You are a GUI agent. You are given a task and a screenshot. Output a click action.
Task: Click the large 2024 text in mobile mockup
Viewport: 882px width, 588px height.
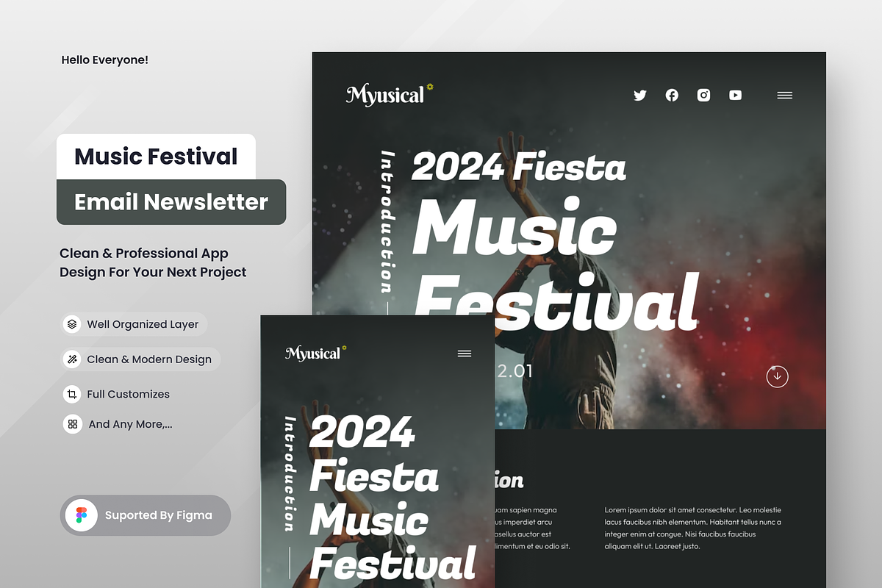click(362, 432)
